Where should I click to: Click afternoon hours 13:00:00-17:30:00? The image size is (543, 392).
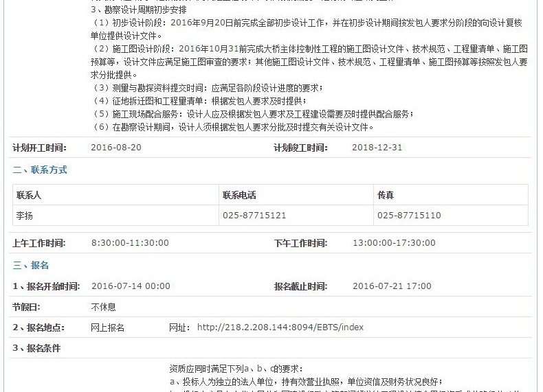(x=394, y=243)
